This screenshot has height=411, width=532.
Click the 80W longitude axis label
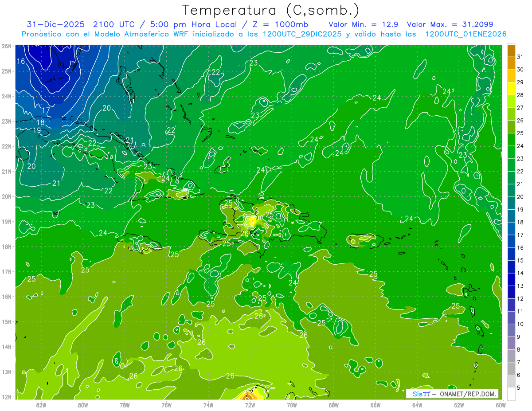click(x=82, y=405)
